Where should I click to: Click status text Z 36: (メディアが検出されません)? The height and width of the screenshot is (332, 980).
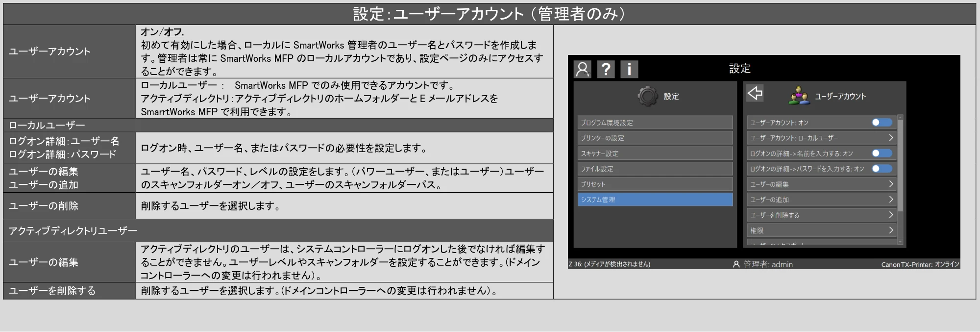coord(610,264)
